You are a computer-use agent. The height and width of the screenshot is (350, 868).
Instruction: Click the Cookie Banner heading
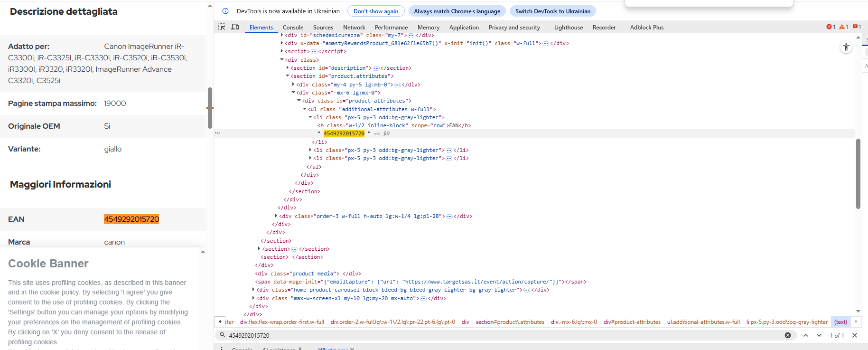48,264
